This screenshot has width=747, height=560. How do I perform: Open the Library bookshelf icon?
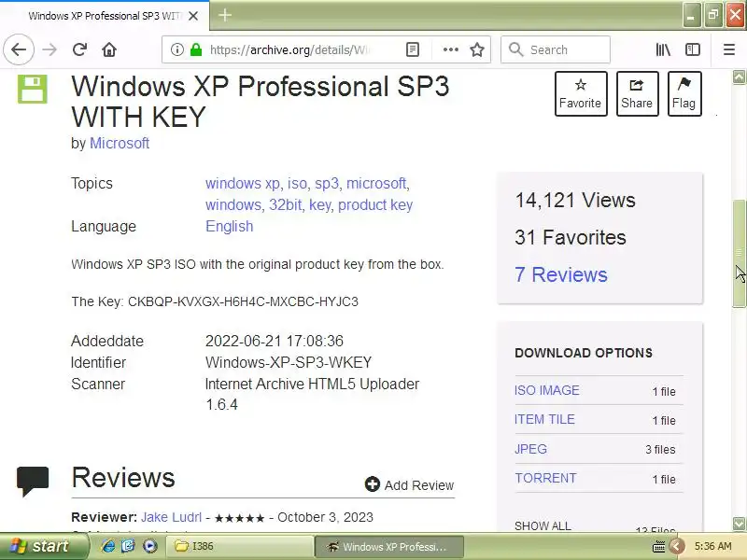tap(663, 49)
